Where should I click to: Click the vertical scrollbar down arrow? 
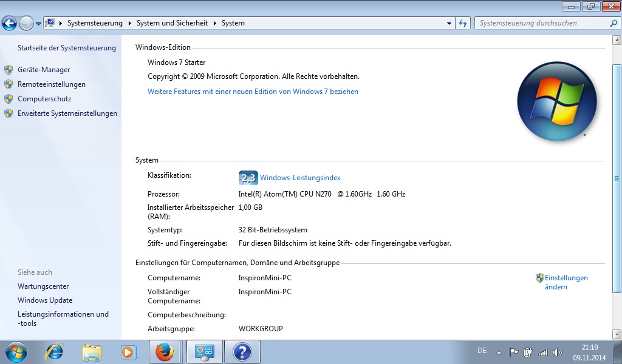click(x=617, y=334)
